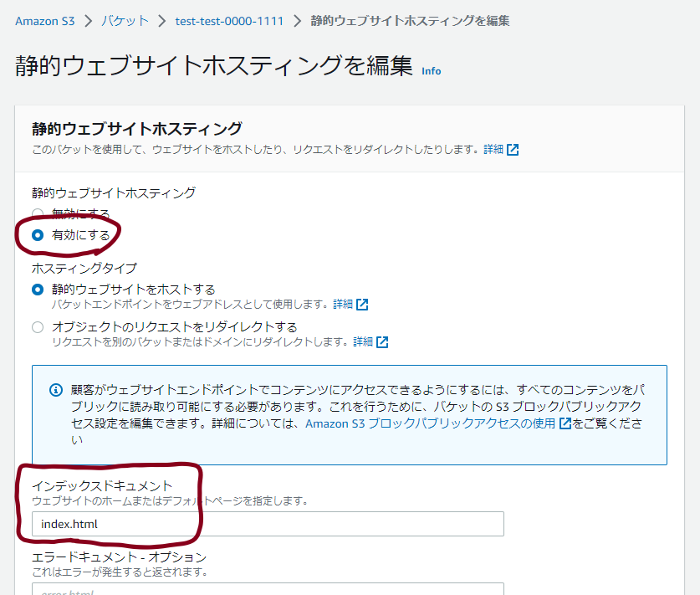Open the Info link beside the page title
Viewport: 700px width, 595px height.
tap(432, 71)
